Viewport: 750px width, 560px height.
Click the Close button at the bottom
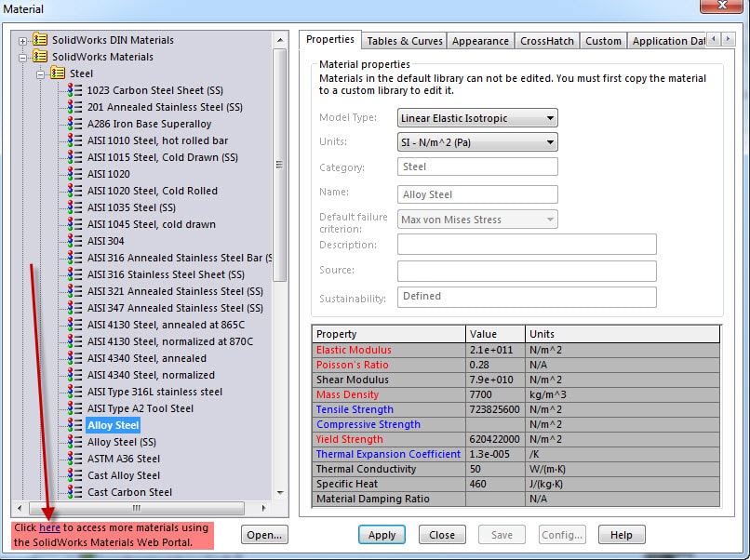pos(441,535)
